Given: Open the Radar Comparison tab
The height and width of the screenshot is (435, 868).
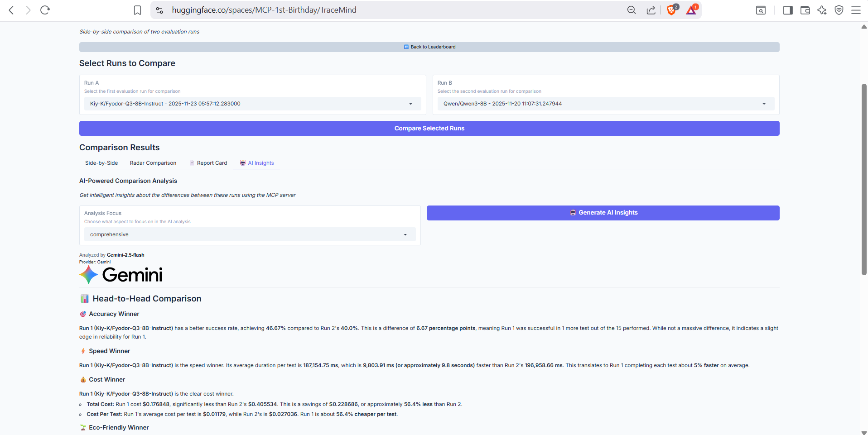Looking at the screenshot, I should [x=153, y=163].
